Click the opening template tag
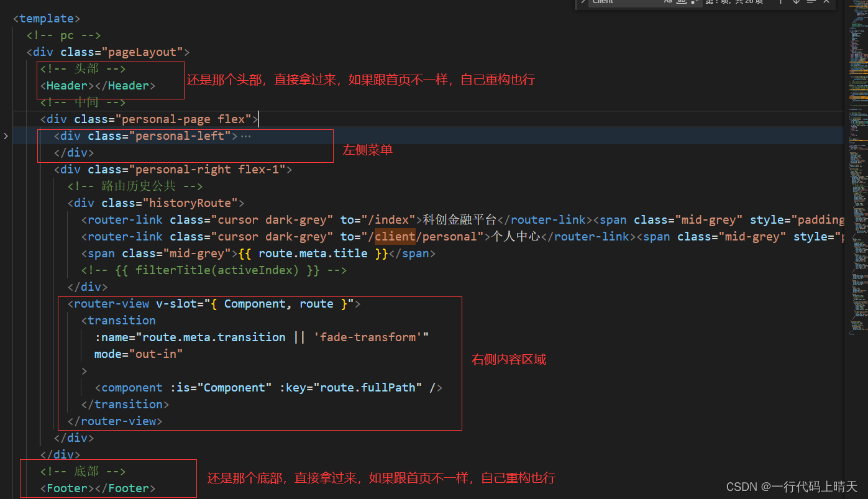 click(x=47, y=19)
